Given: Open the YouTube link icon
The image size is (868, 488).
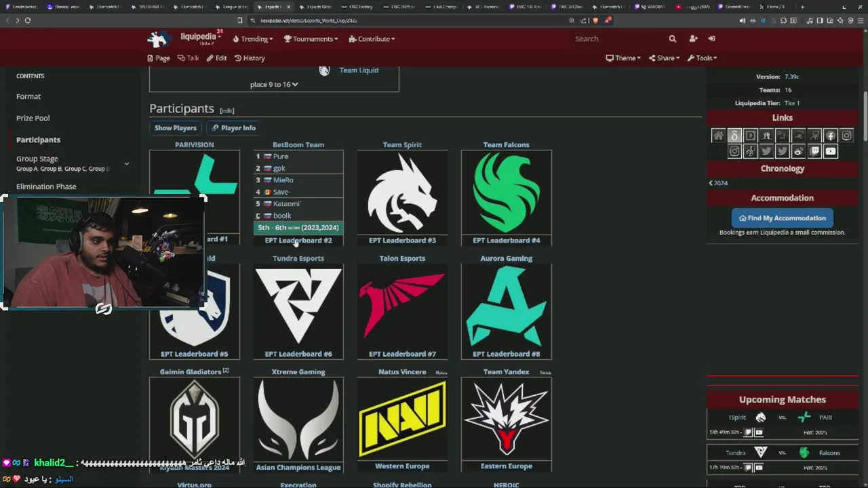Looking at the screenshot, I should tap(831, 151).
